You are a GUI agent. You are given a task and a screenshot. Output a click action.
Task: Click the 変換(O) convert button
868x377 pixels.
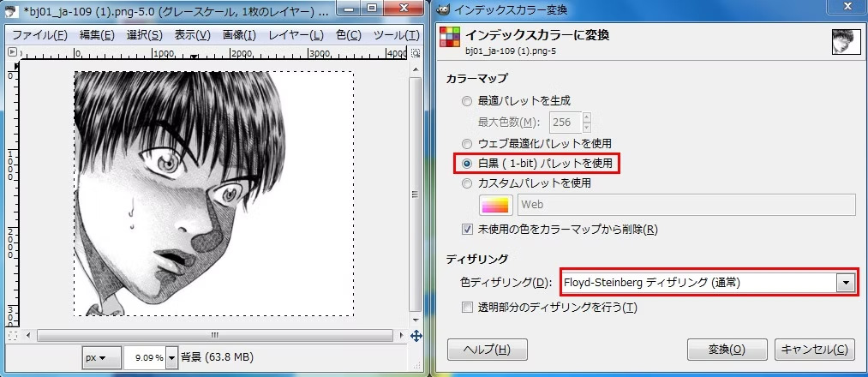point(727,350)
